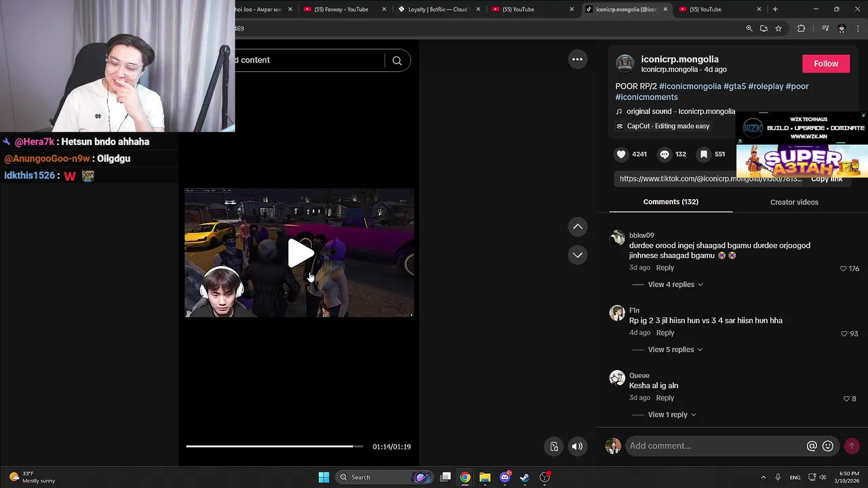Close the WZK advertisement overlay
868x488 pixels.
point(863,115)
